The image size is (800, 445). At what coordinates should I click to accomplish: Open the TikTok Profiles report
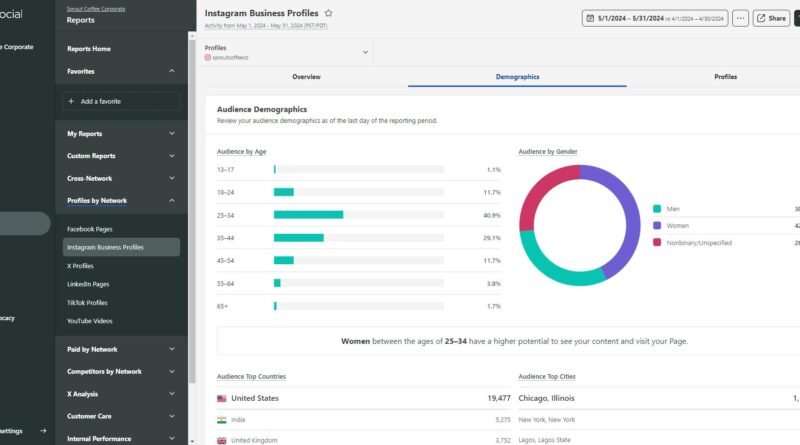pos(87,302)
